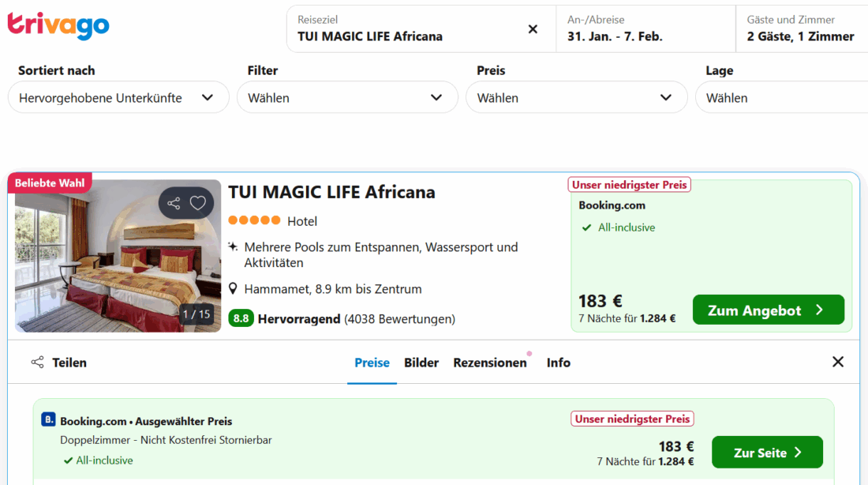Open the Preis dropdown
The width and height of the screenshot is (868, 485).
576,97
